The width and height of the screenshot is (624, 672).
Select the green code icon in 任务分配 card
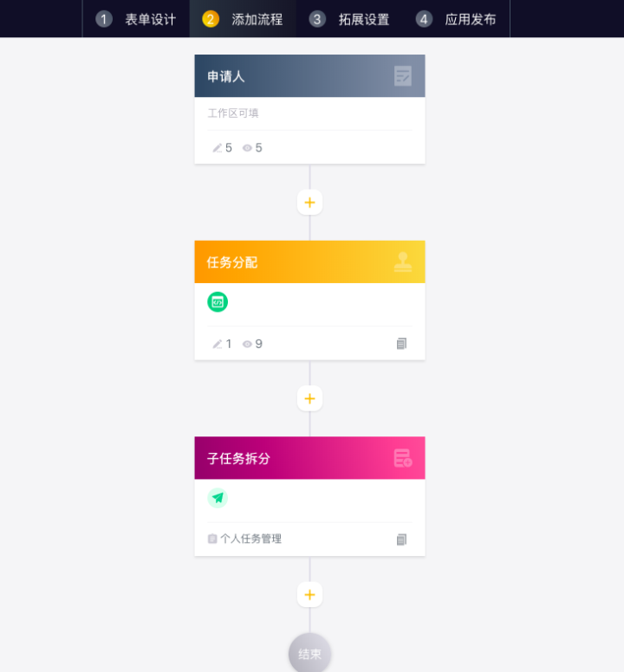(x=218, y=302)
